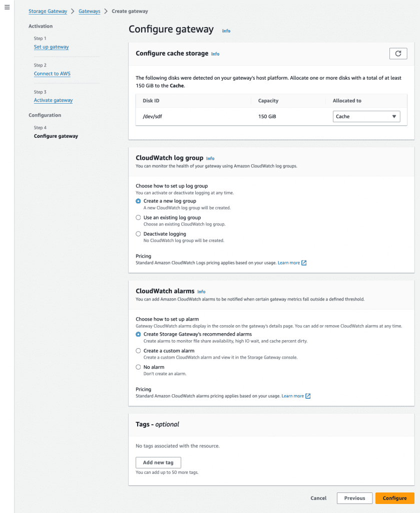Select Create a custom alarm
The height and width of the screenshot is (513, 420).
click(x=138, y=351)
